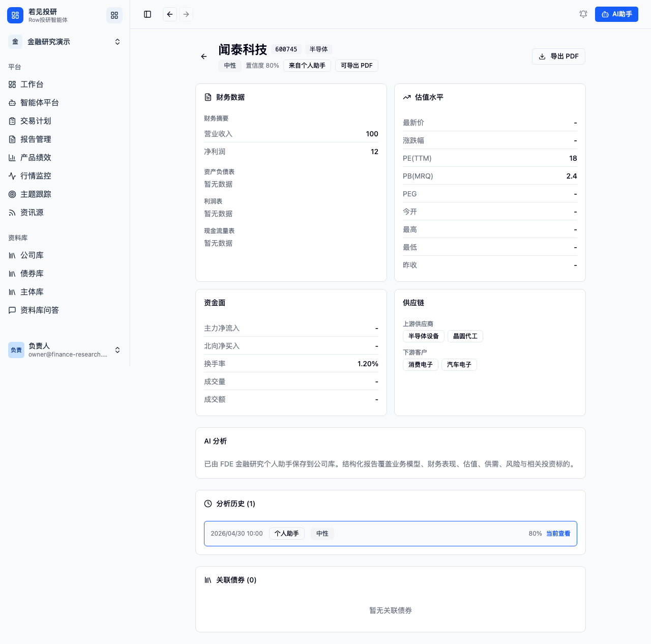The width and height of the screenshot is (651, 644).
Task: Select the 晶圆代工 supplier chip
Action: [465, 336]
